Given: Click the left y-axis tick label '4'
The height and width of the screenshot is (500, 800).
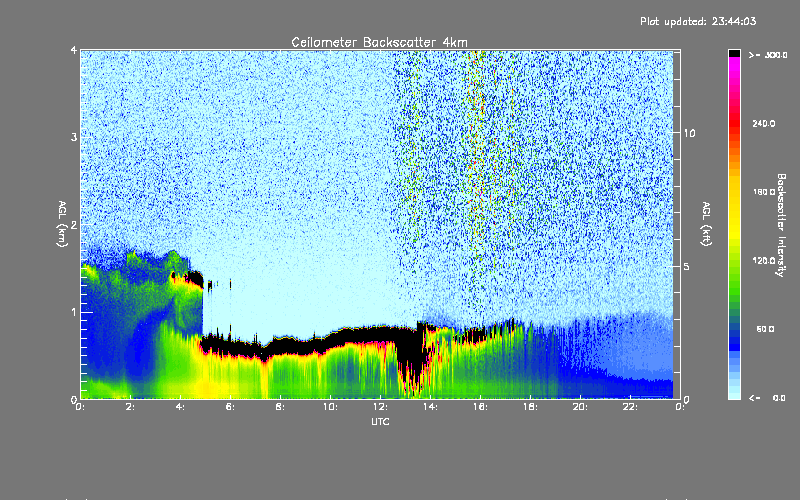Looking at the screenshot, I should click(73, 51).
